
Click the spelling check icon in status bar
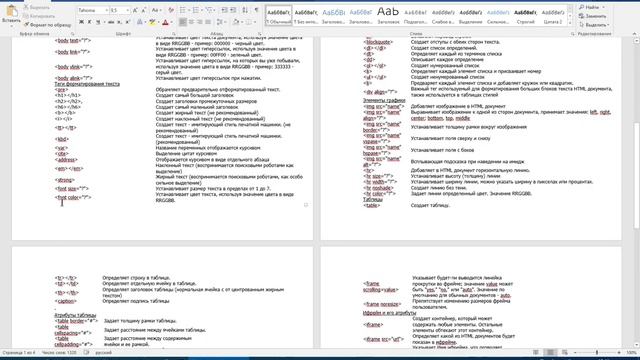[x=86, y=353]
